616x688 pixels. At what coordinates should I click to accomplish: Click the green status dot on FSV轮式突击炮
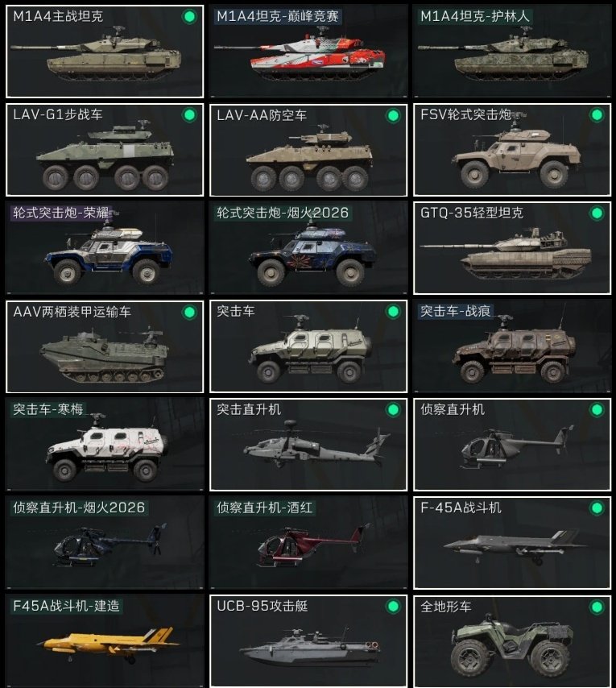pyautogui.click(x=597, y=115)
